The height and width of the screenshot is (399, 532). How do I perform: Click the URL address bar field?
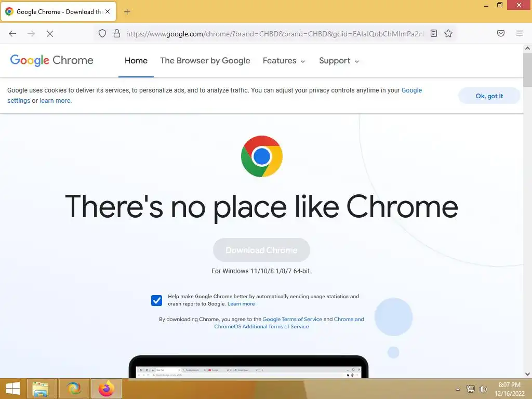click(275, 34)
